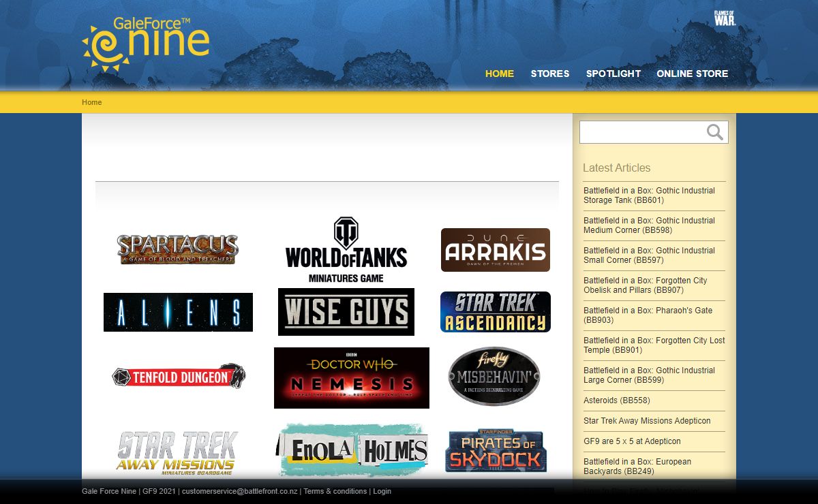This screenshot has width=818, height=504.
Task: View Pharaoh's Gate (BB903) article
Action: point(654,315)
